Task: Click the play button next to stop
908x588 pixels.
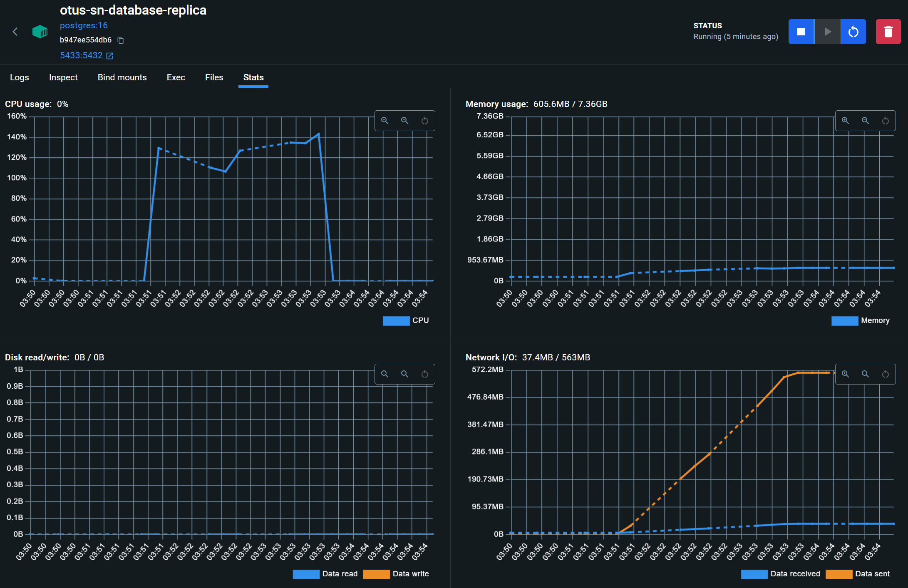Action: (827, 32)
